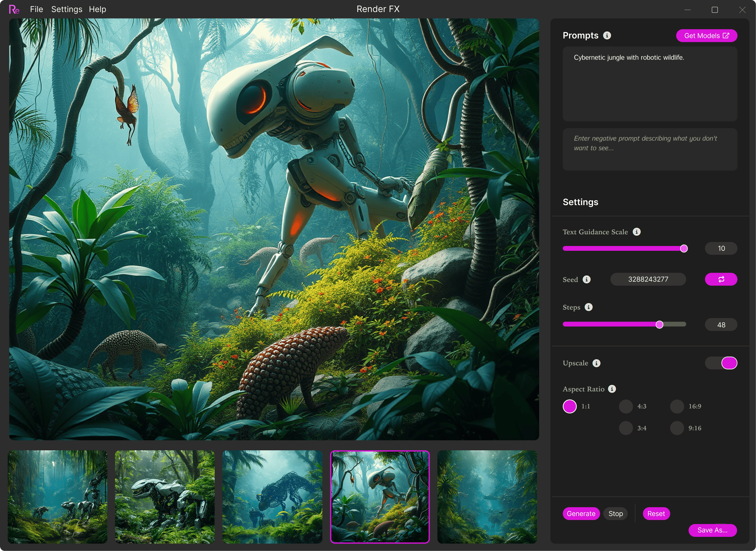The image size is (756, 551).
Task: Click the Seed info icon
Action: pyautogui.click(x=587, y=279)
